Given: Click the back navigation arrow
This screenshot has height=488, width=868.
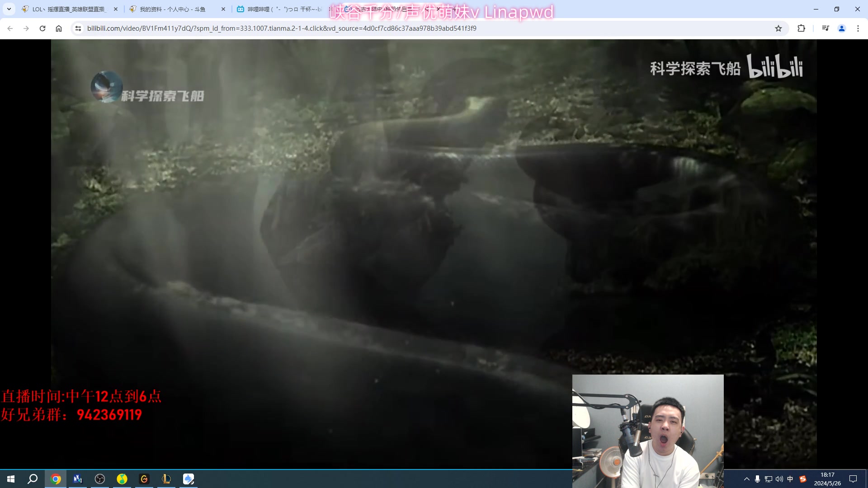Looking at the screenshot, I should [10, 28].
